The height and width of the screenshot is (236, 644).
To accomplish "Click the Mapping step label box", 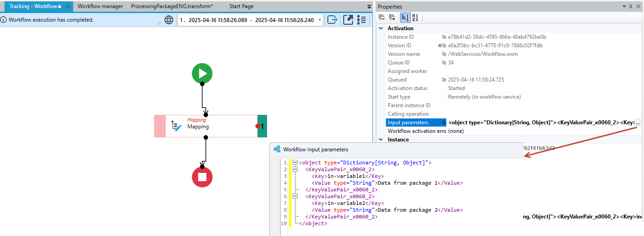I will tap(211, 126).
